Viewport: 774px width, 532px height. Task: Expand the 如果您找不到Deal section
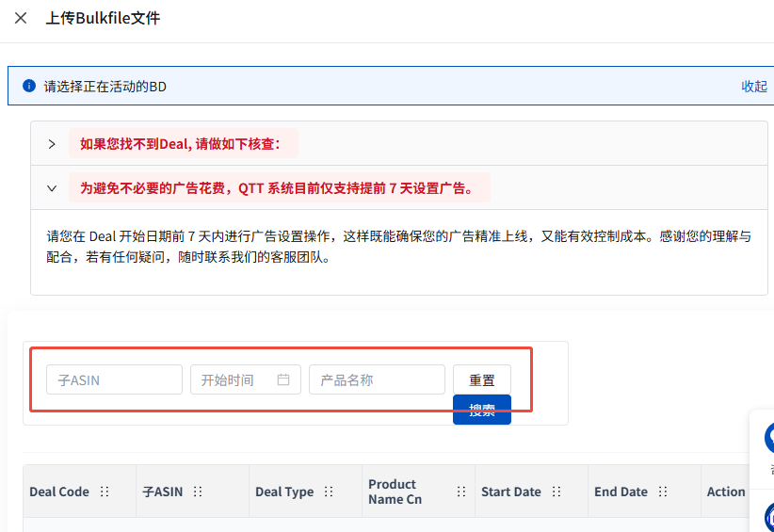(x=53, y=144)
